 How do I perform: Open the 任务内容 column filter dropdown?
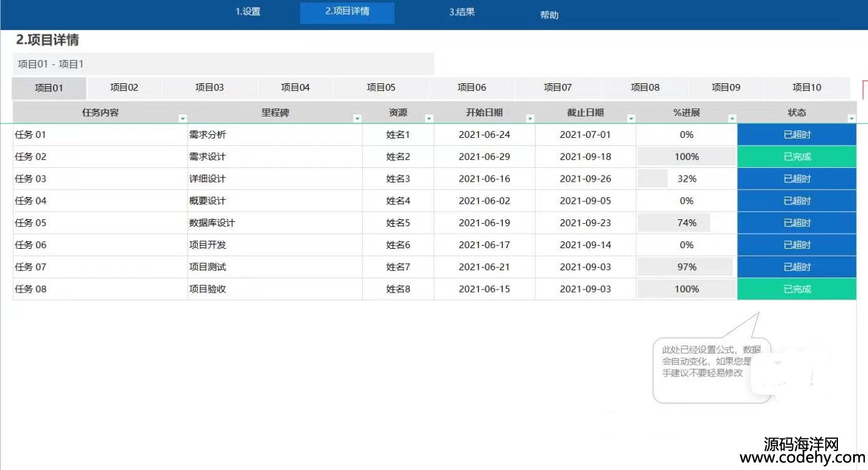tap(182, 118)
